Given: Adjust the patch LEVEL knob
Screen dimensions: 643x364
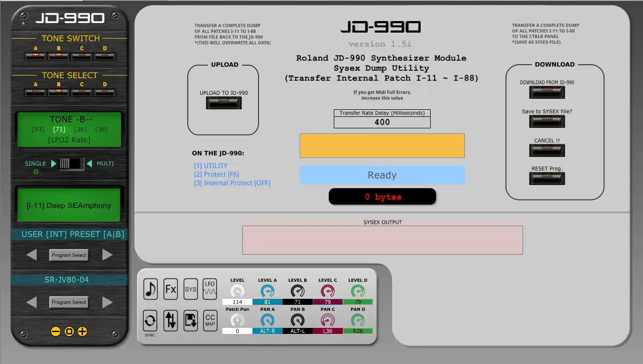Looking at the screenshot, I should [x=237, y=291].
